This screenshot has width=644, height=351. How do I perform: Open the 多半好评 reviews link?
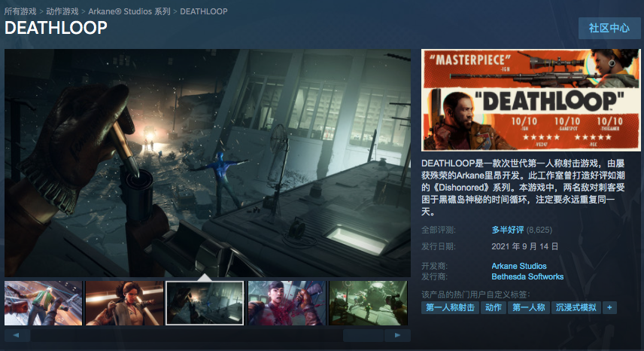(x=508, y=230)
